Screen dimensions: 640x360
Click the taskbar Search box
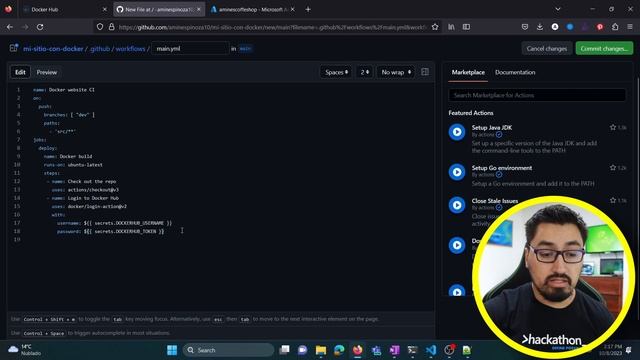point(229,350)
